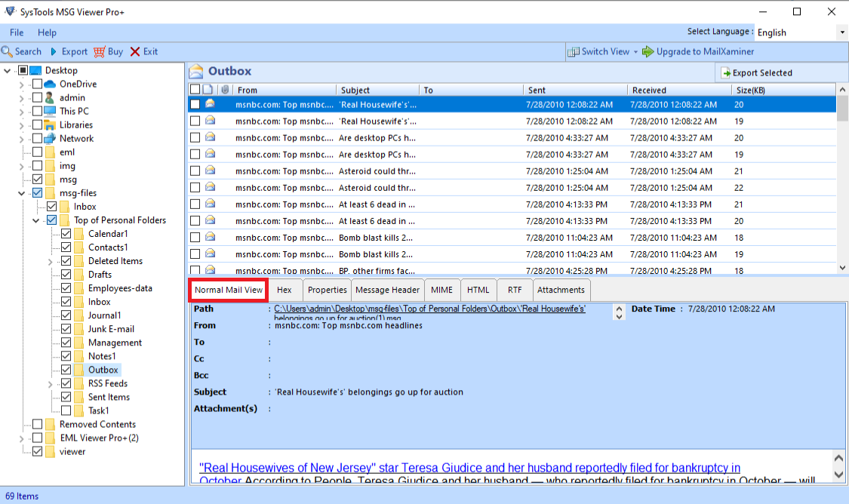Click the Libraries folder icon
The image size is (849, 504).
coord(50,125)
